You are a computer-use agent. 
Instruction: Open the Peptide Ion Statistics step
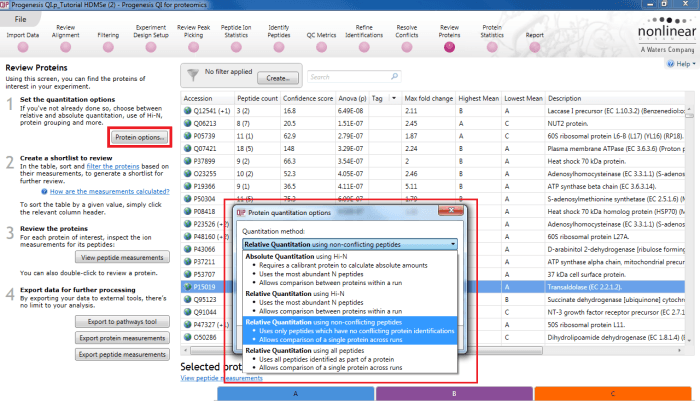(236, 47)
